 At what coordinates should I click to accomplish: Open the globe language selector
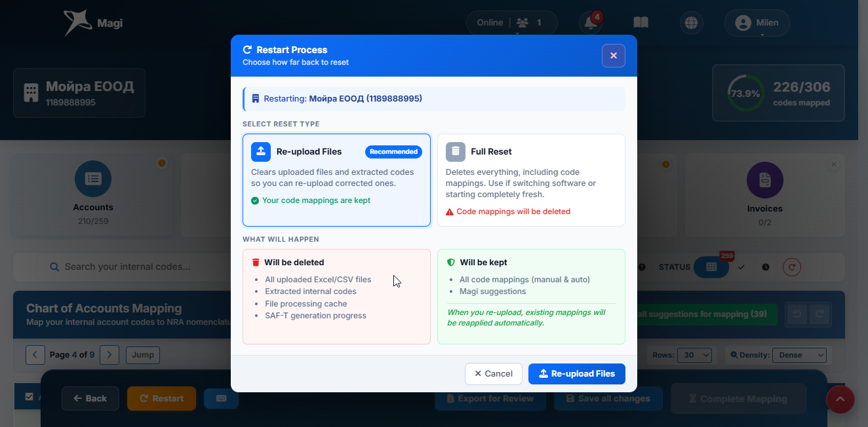pos(691,23)
